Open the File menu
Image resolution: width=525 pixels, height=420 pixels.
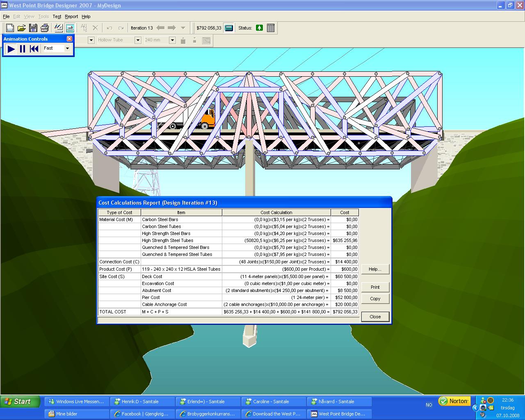pyautogui.click(x=6, y=16)
